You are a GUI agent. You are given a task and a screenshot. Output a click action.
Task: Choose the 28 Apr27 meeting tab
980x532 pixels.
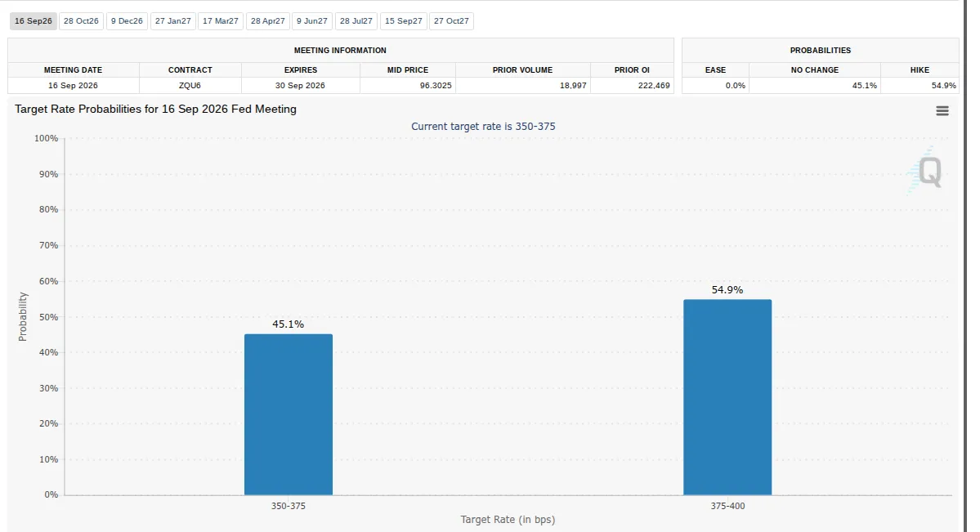[x=267, y=21]
